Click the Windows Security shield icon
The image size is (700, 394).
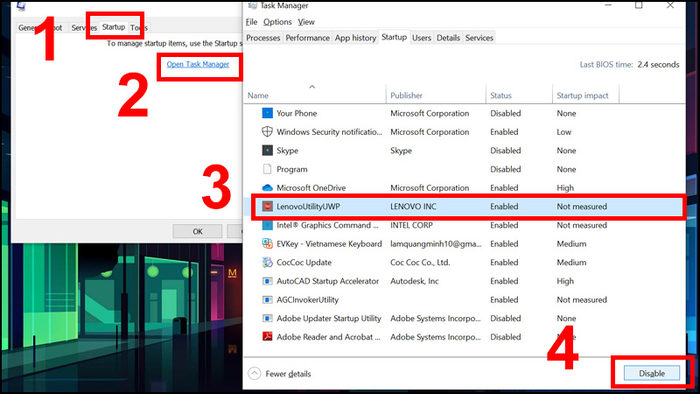267,132
